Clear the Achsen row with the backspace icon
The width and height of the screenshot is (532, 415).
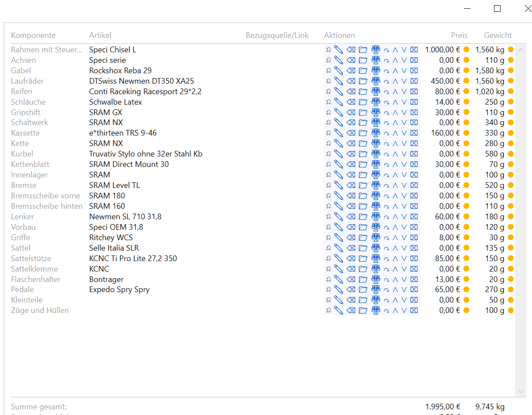(351, 60)
